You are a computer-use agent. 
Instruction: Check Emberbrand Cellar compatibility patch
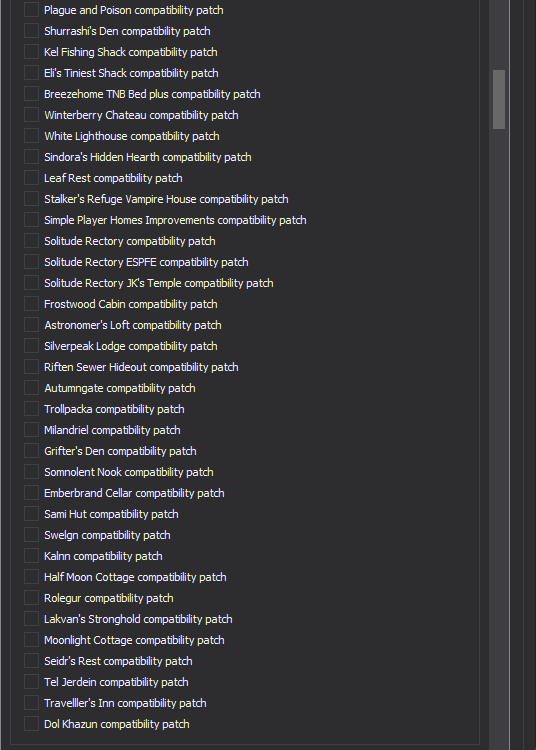pyautogui.click(x=32, y=493)
